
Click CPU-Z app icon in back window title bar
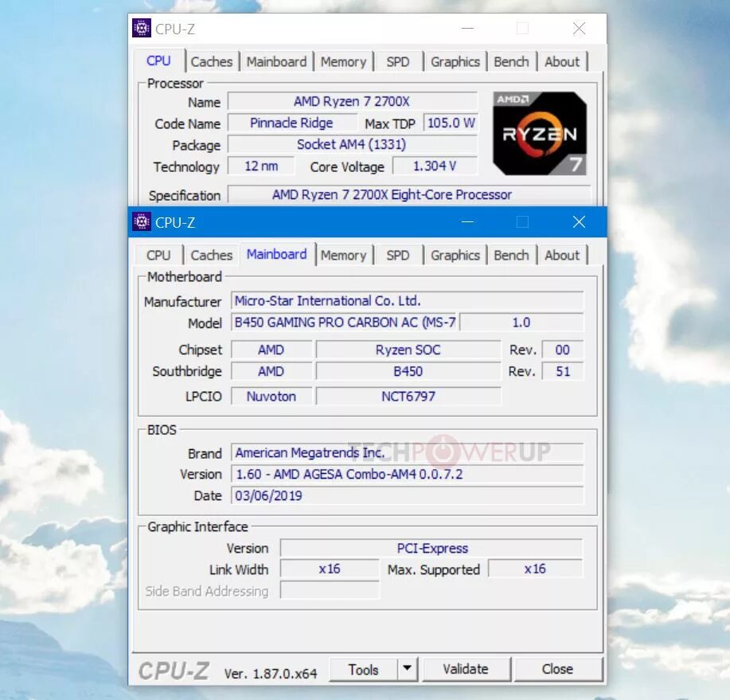142,28
